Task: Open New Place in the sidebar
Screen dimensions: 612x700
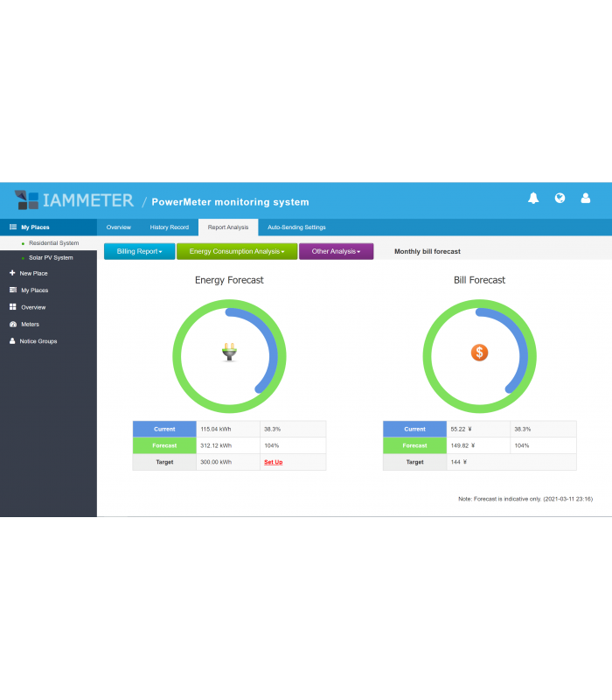Action: [33, 274]
